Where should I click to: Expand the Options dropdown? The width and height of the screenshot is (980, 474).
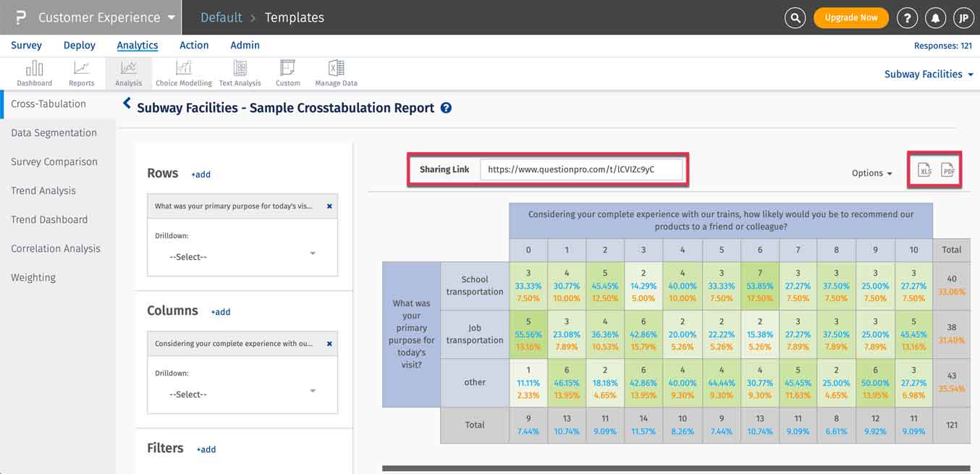coord(871,173)
